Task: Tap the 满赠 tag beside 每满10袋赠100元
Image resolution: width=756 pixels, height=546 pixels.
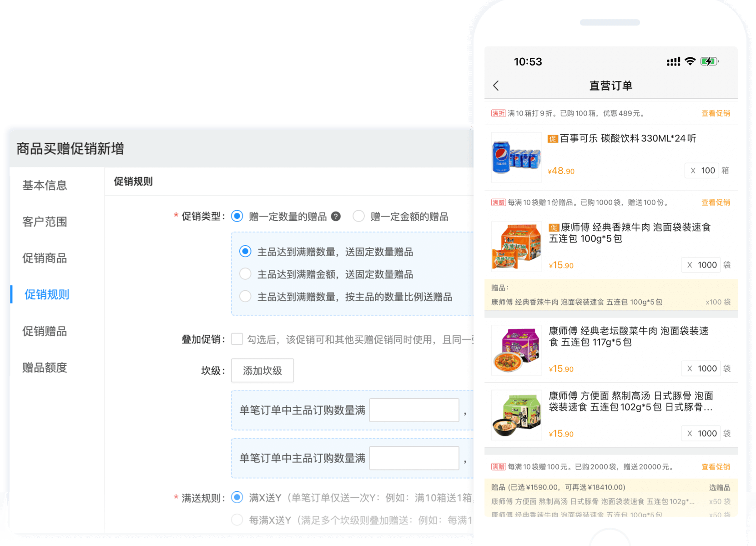Action: pos(498,467)
